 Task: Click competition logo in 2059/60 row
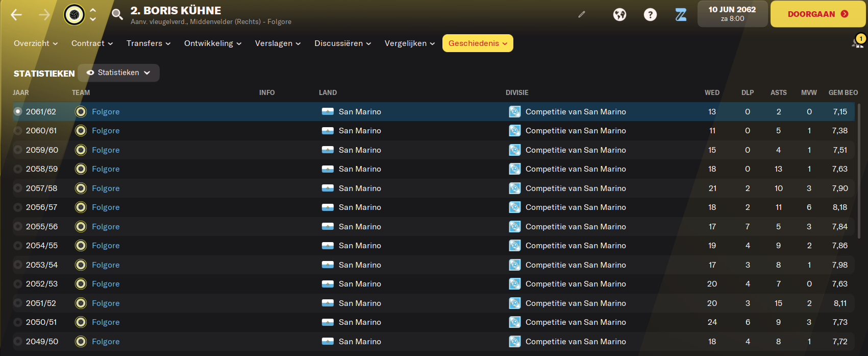pos(515,150)
